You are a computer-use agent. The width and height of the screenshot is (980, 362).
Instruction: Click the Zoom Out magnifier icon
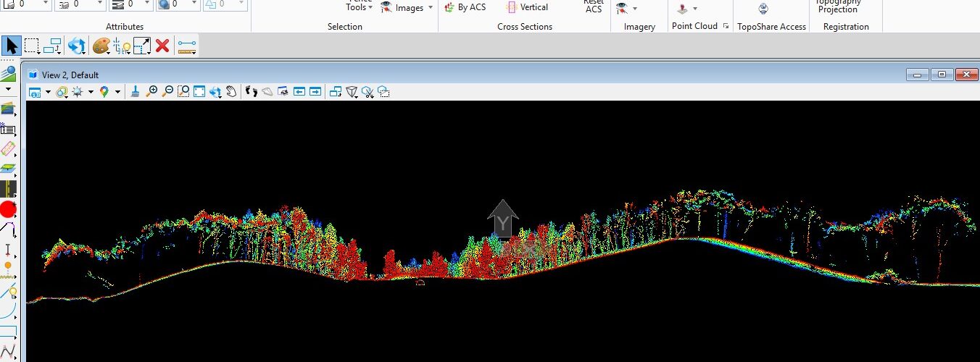pos(167,91)
